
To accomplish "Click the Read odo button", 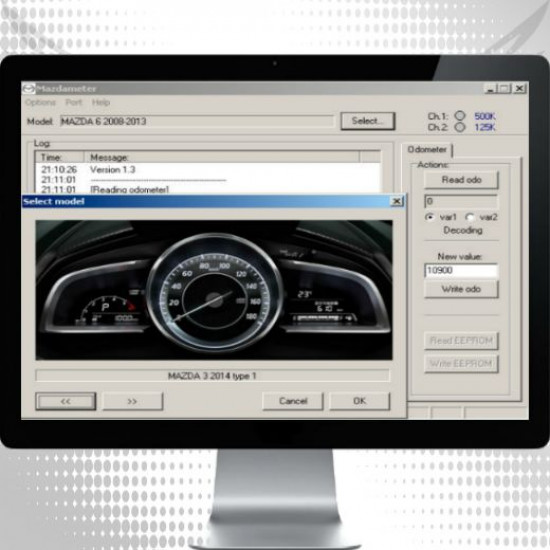I will (x=461, y=180).
